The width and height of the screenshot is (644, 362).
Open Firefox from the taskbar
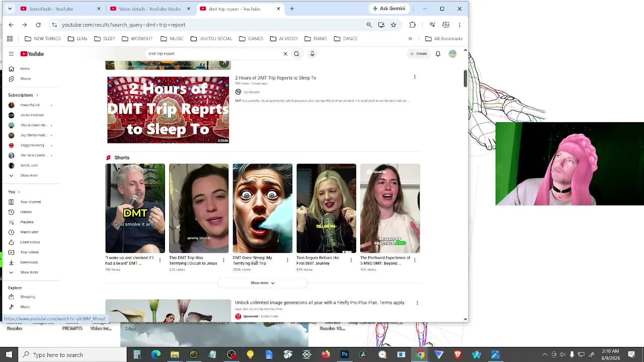pos(326,355)
